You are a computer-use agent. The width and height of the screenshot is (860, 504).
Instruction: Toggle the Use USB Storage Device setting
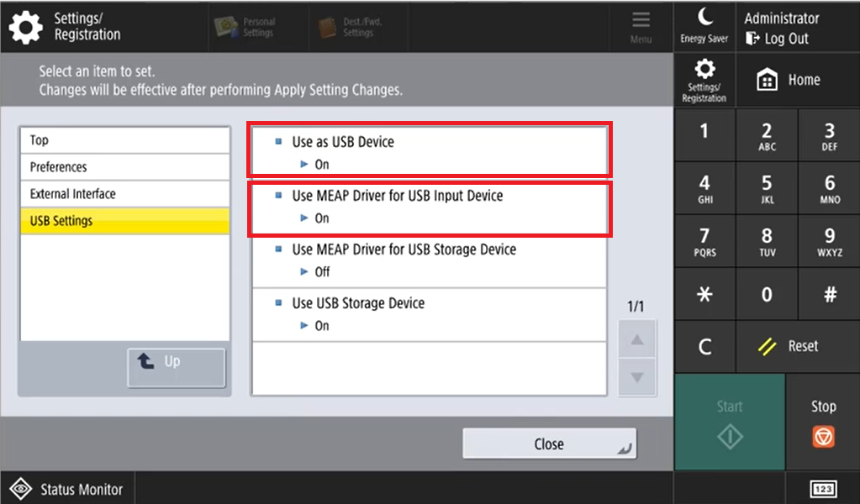[429, 313]
